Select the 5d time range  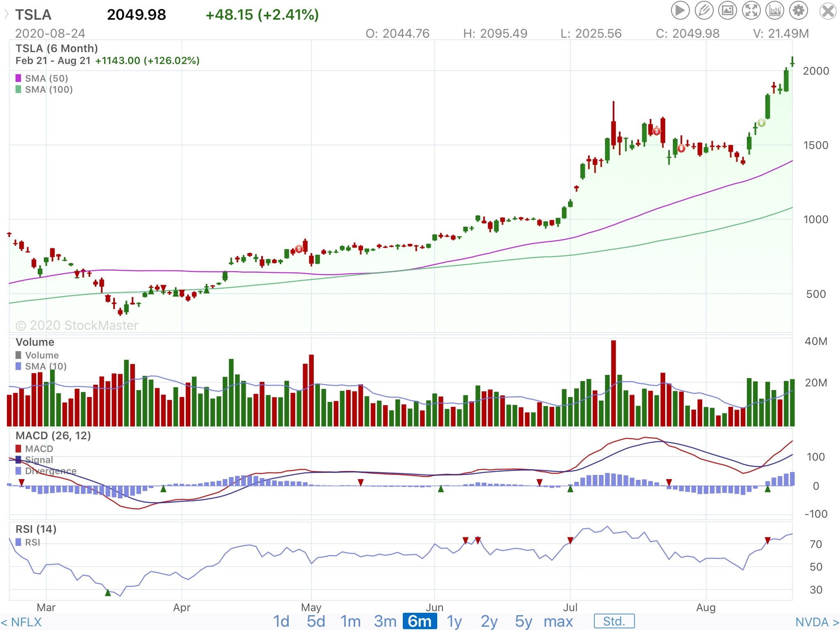click(x=316, y=621)
